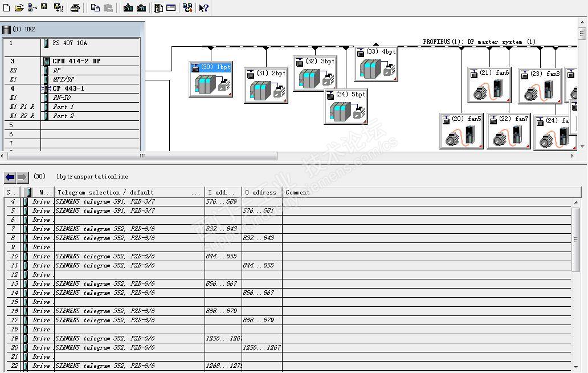Click the Download to Module icon
Screen dimensions: 588x373
click(x=128, y=7)
